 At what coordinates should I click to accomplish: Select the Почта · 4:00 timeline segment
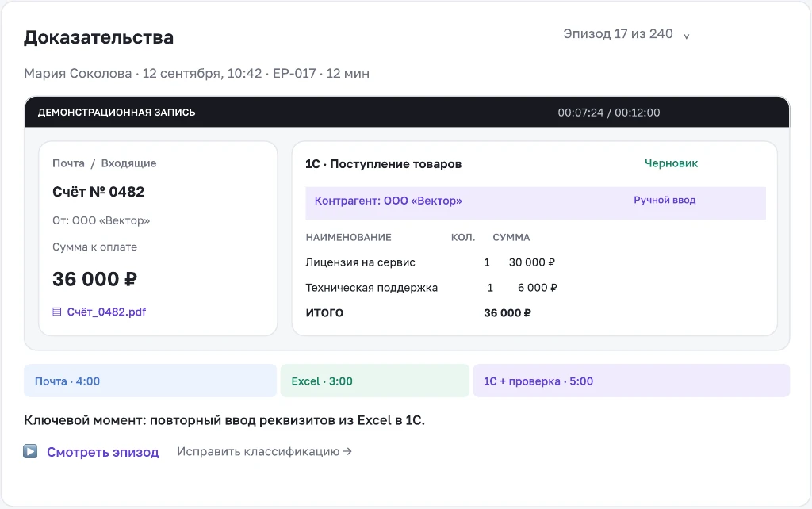coord(150,381)
